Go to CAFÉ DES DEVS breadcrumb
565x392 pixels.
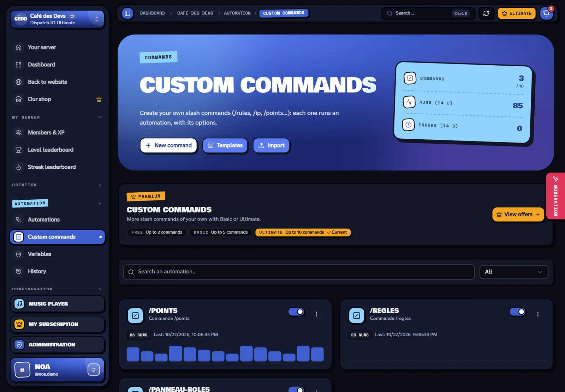click(195, 13)
